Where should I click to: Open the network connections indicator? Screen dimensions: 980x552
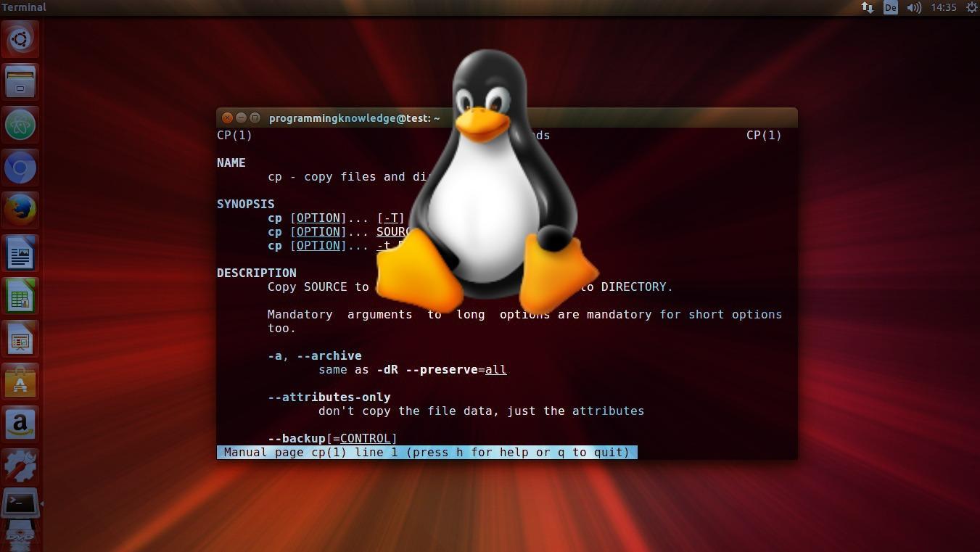(x=867, y=7)
